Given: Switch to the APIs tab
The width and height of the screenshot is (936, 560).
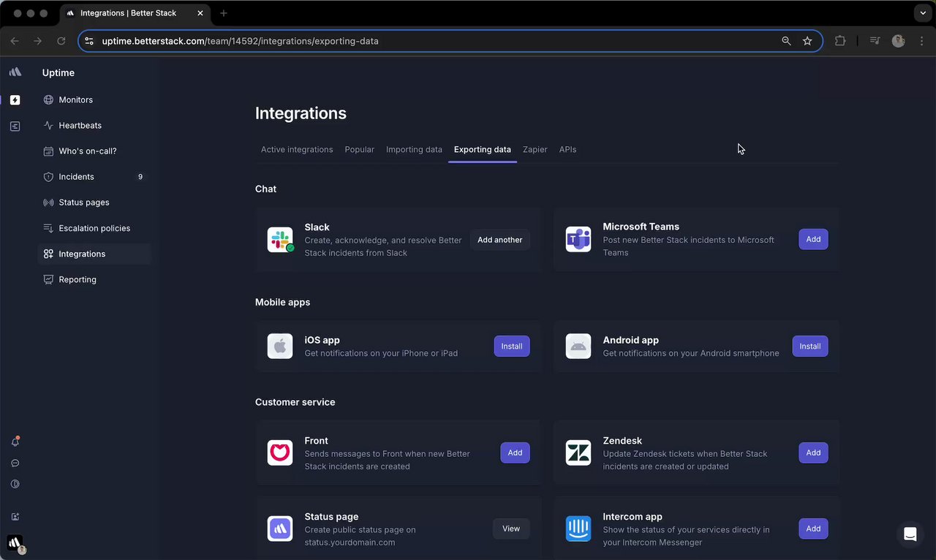Looking at the screenshot, I should point(568,149).
